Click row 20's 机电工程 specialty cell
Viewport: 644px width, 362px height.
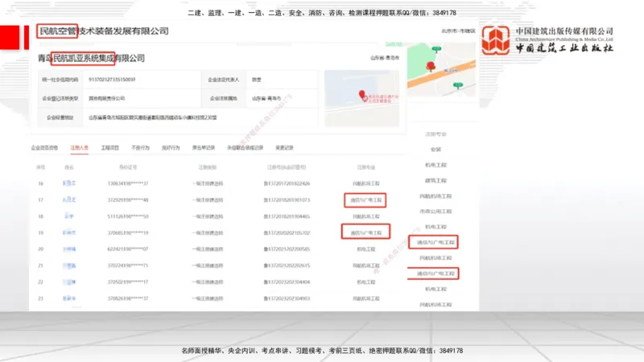(x=365, y=249)
